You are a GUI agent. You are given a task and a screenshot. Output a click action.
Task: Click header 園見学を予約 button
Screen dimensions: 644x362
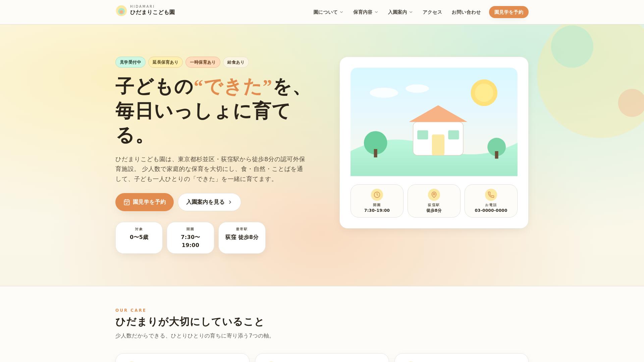coord(509,12)
